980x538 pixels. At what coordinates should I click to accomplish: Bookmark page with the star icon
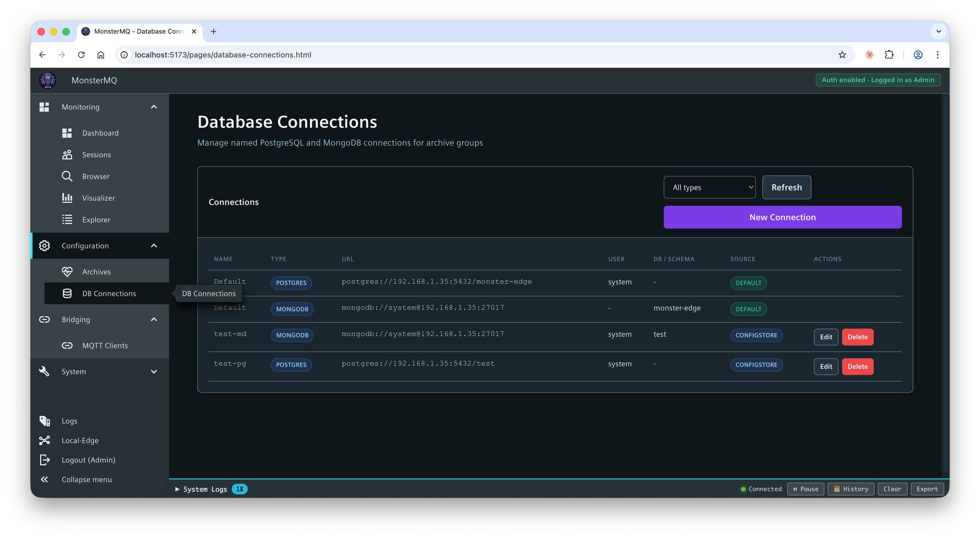tap(842, 55)
